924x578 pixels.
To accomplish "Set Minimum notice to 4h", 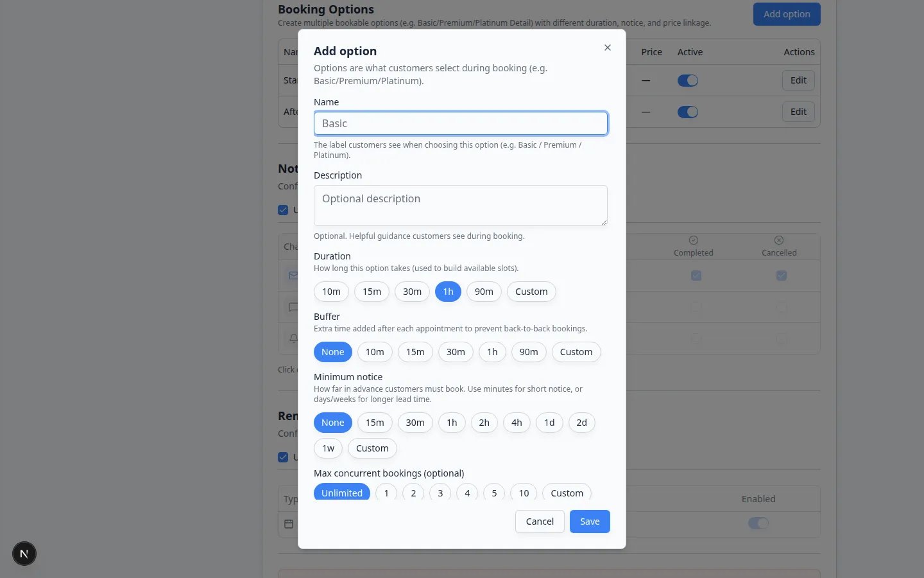I will (x=517, y=423).
